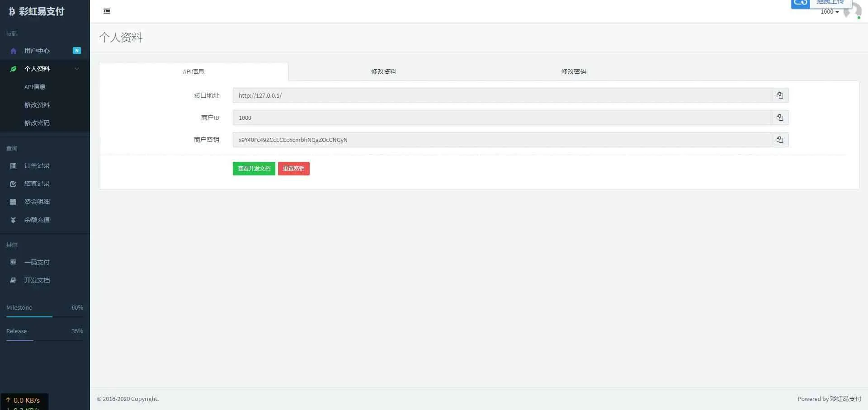The height and width of the screenshot is (410, 868).
Task: Click the home icon beside 用户中心
Action: (x=13, y=51)
